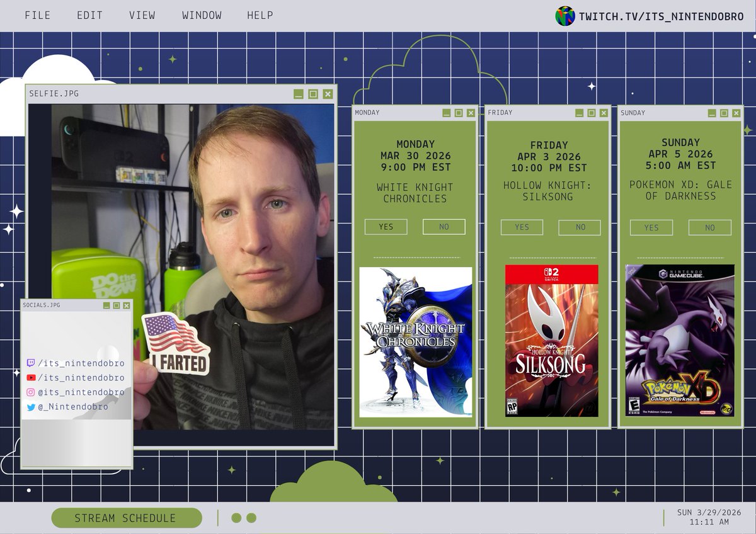Close the MONDAY window

[471, 113]
